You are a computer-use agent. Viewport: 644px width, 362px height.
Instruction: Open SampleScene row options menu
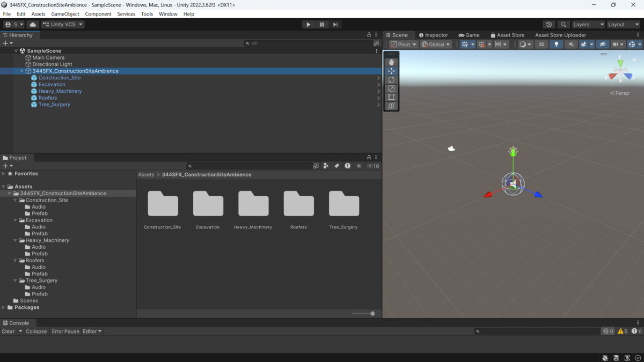pyautogui.click(x=377, y=51)
